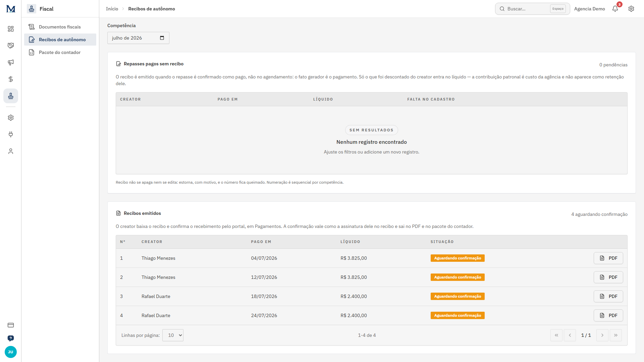Open the person profile icon in sidebar
Screen dimensions: 644x362
11,151
